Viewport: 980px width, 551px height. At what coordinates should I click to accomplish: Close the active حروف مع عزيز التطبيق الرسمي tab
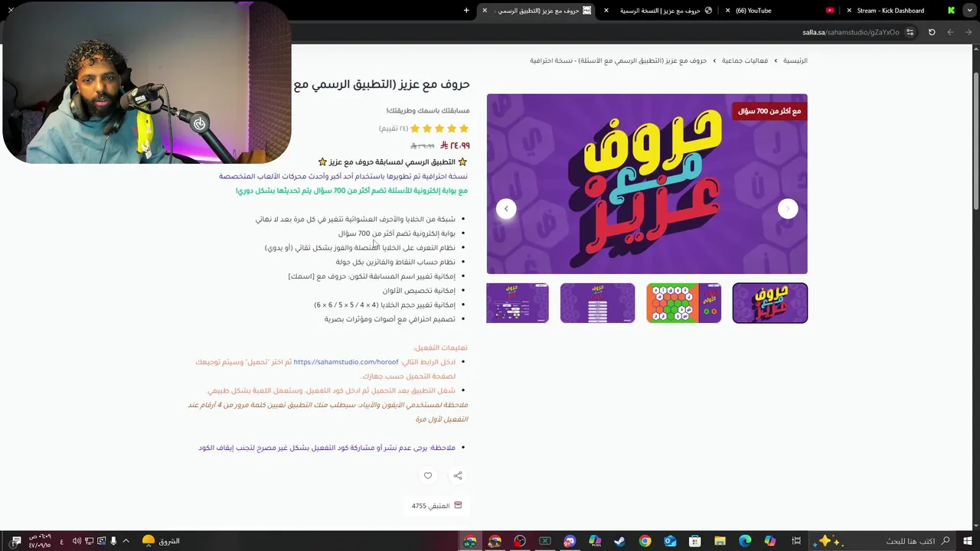click(485, 11)
